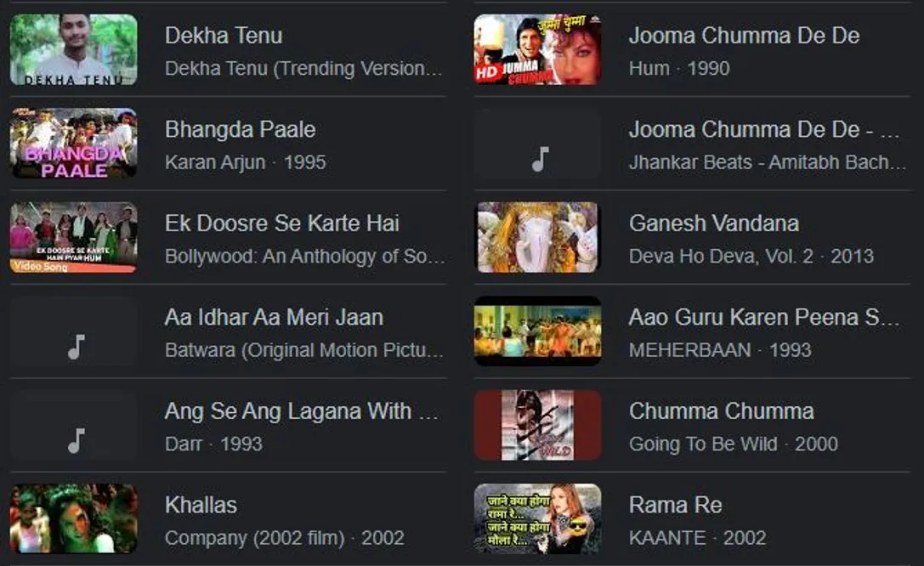Open the Bhangda Paale video thumbnail

(74, 143)
